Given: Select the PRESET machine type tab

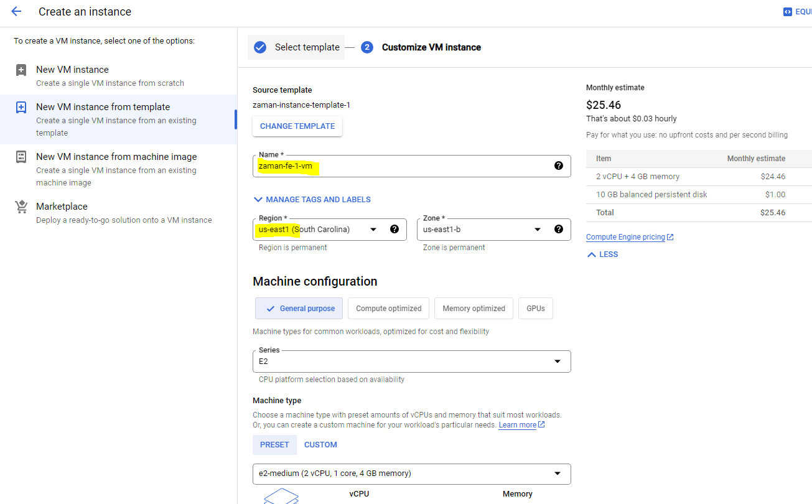Looking at the screenshot, I should (274, 445).
